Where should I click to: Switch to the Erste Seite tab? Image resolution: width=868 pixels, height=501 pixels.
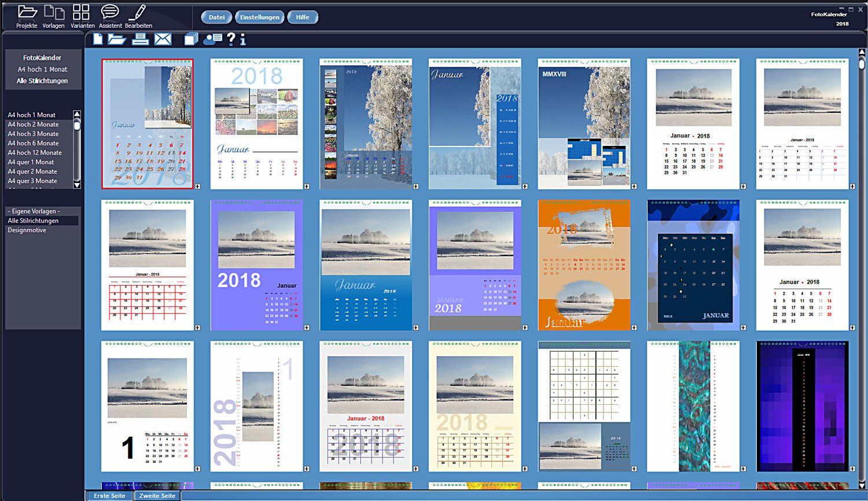[x=109, y=496]
